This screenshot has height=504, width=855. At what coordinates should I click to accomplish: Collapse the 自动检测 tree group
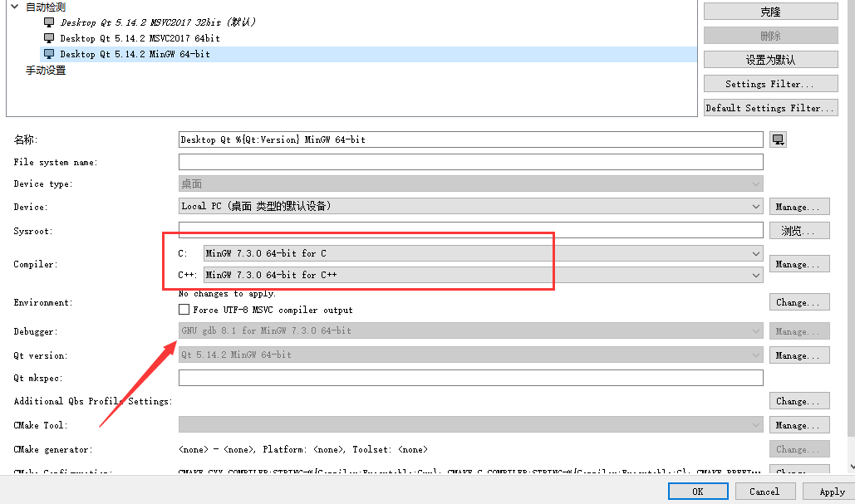[x=15, y=7]
